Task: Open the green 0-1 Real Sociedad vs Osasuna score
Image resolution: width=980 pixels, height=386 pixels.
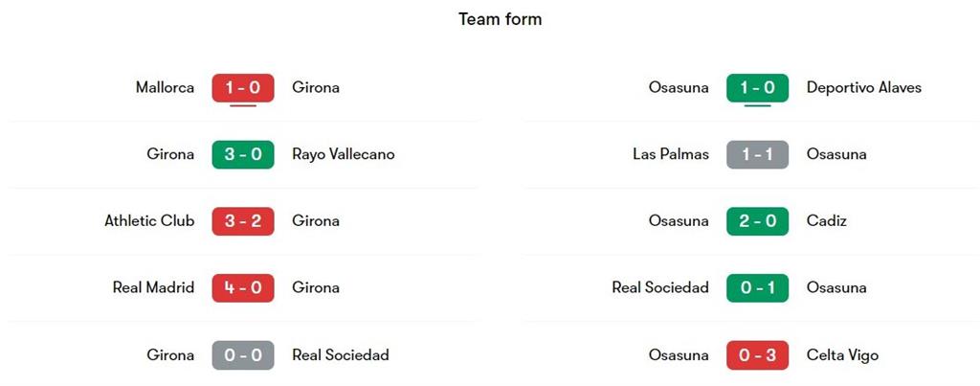Action: 757,288
